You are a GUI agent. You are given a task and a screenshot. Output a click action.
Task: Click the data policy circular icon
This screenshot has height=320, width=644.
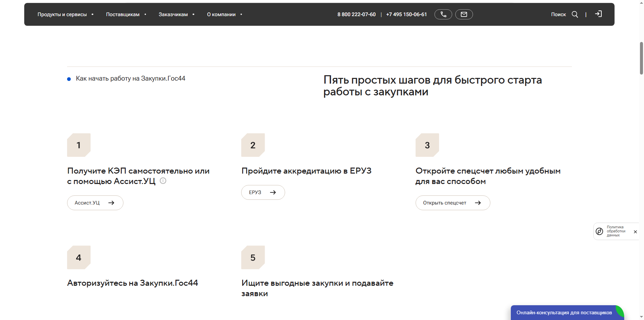tap(599, 231)
